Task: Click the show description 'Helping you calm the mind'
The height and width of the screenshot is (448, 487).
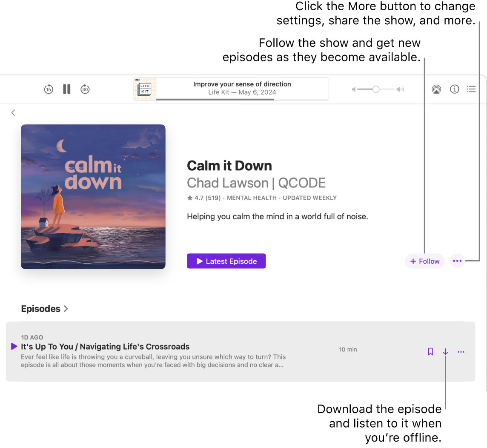Action: [x=278, y=216]
